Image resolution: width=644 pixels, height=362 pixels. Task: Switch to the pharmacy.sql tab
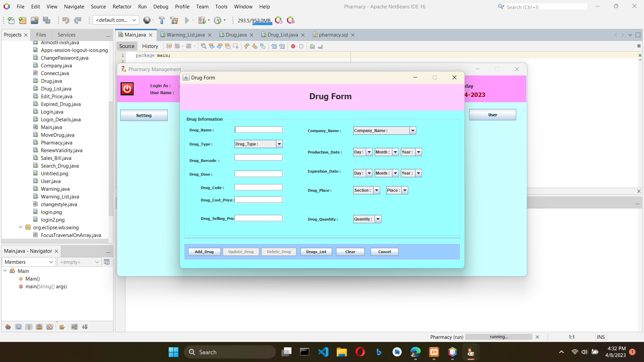click(x=333, y=35)
